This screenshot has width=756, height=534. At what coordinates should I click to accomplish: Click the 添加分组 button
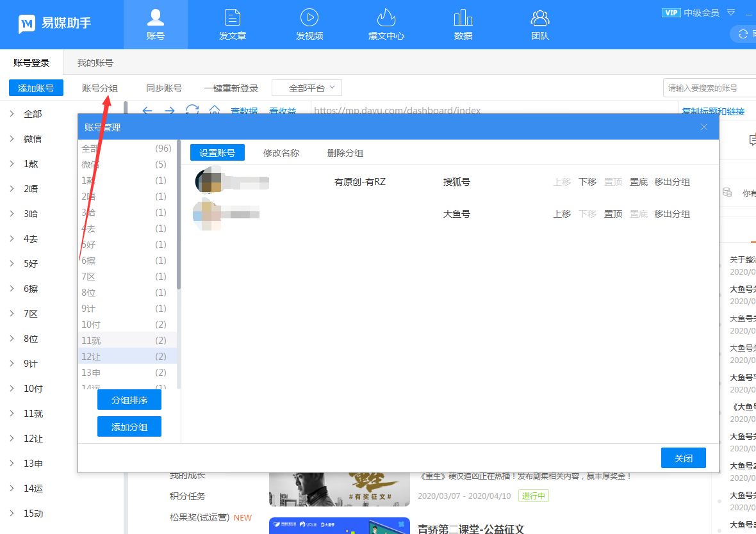pos(129,427)
